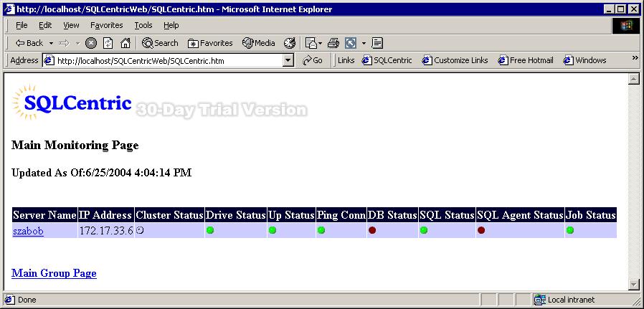This screenshot has width=644, height=309.
Task: Open the Windows links bar shortcut
Action: (585, 60)
